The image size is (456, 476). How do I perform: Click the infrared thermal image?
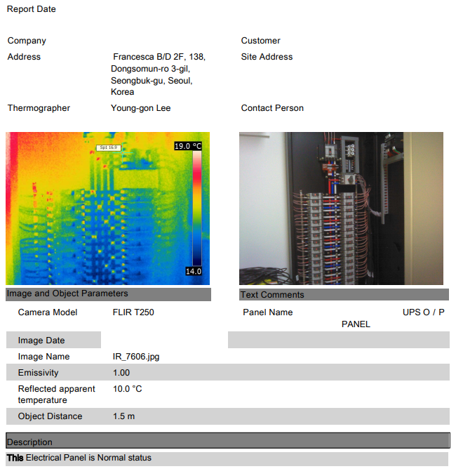tap(108, 209)
